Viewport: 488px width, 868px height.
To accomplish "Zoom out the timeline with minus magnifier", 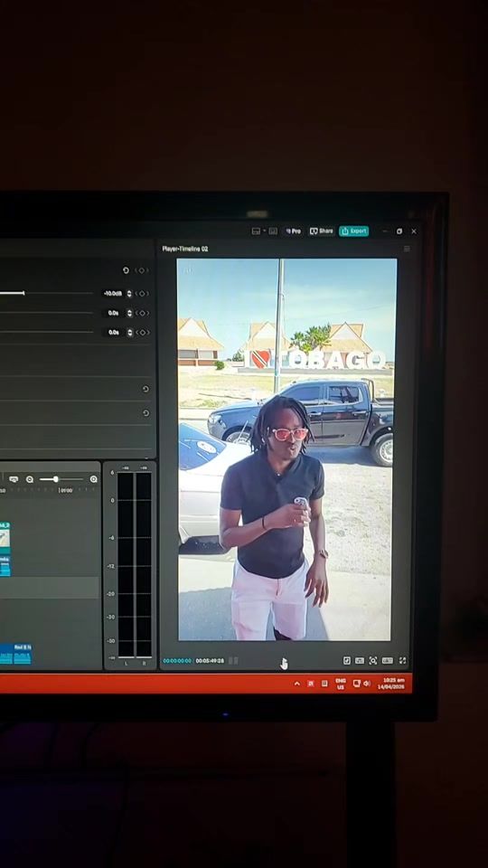I will coord(29,479).
